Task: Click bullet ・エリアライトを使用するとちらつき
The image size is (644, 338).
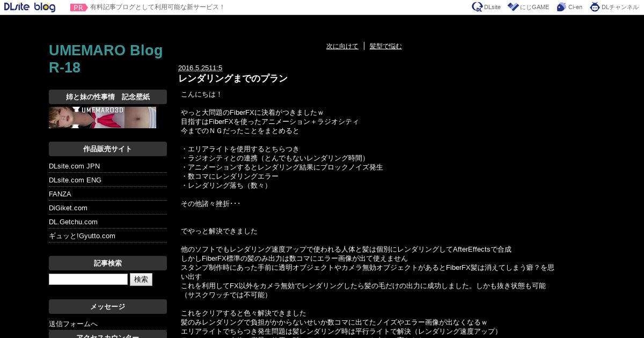Action: (x=240, y=149)
